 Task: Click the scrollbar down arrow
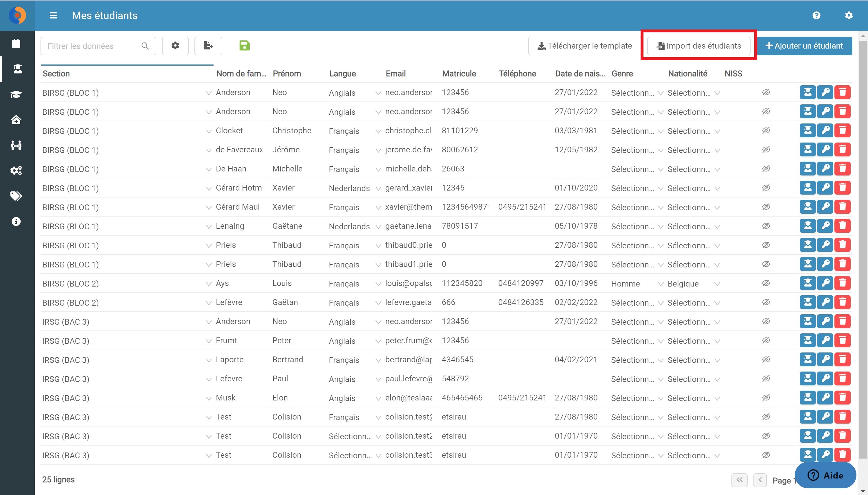tap(863, 491)
